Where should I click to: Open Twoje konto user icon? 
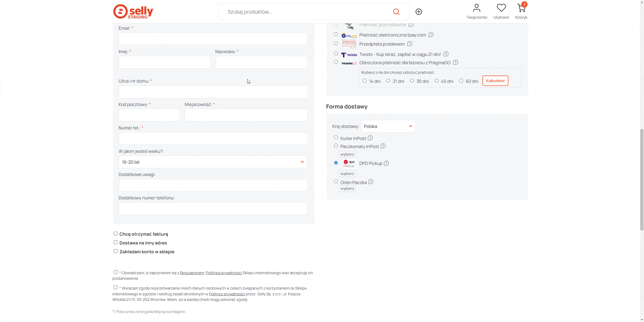tap(476, 8)
